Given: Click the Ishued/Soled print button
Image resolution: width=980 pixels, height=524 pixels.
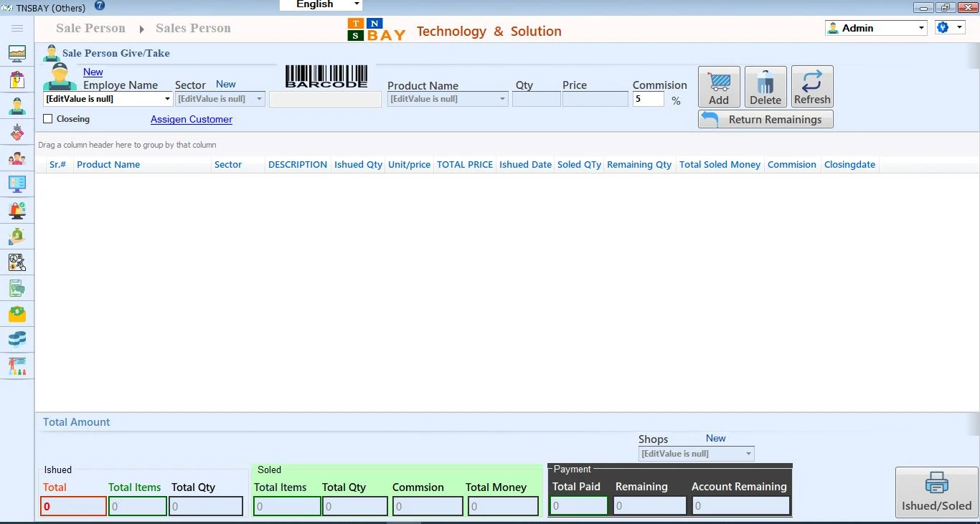Looking at the screenshot, I should 936,492.
